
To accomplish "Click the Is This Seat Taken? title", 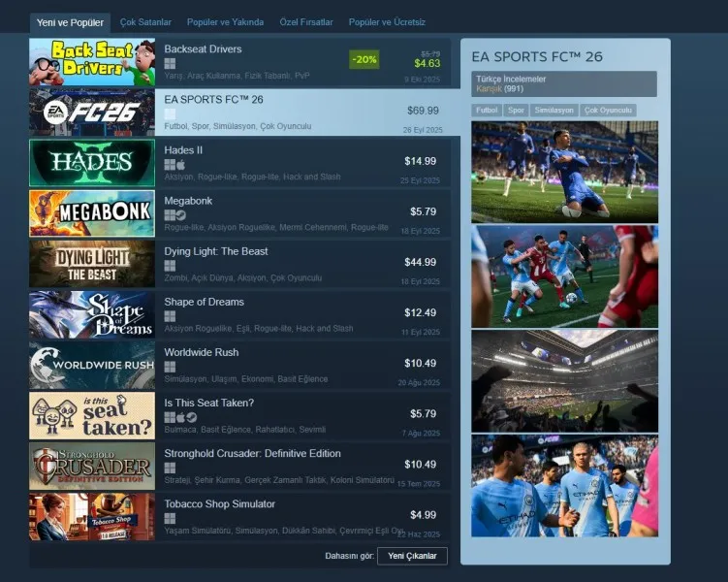I will click(209, 404).
